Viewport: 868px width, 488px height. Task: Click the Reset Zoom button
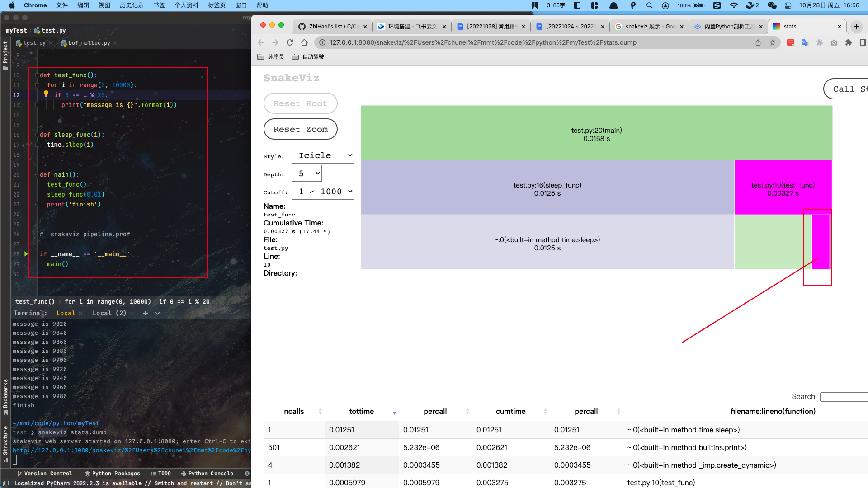[300, 129]
